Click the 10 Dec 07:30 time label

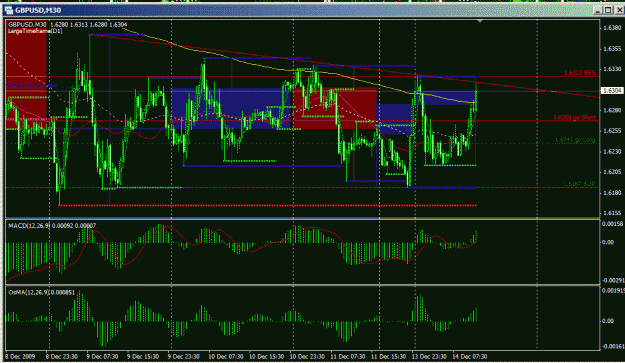click(x=226, y=357)
